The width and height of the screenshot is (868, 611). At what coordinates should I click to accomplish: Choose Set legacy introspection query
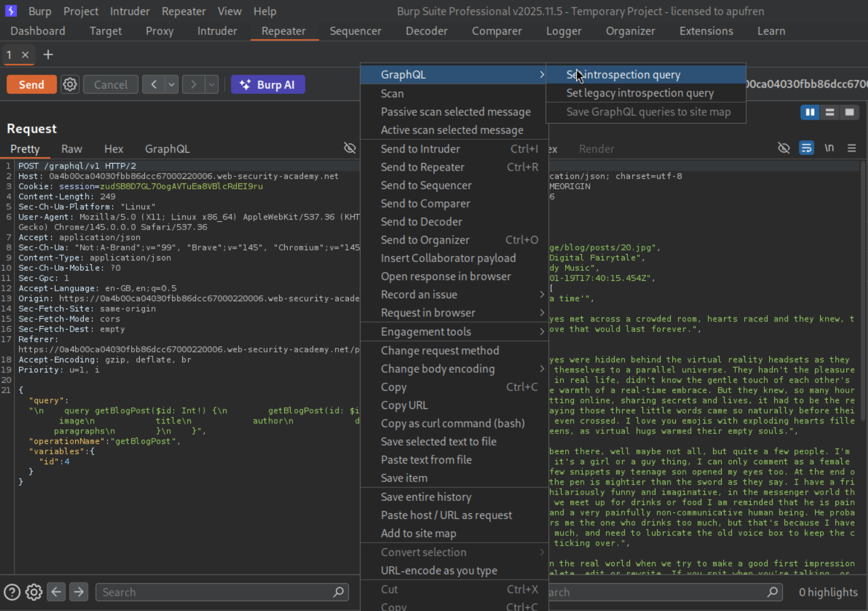pos(640,93)
